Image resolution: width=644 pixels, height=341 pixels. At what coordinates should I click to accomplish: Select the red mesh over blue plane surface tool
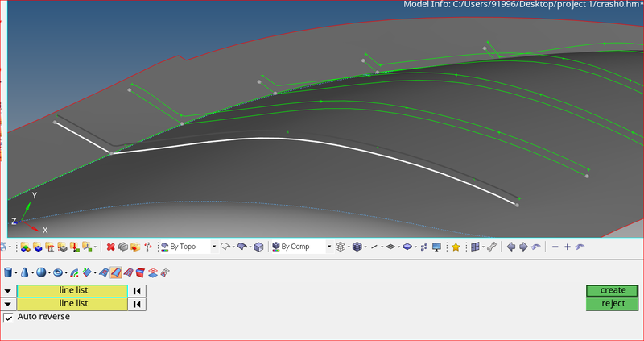tap(153, 272)
